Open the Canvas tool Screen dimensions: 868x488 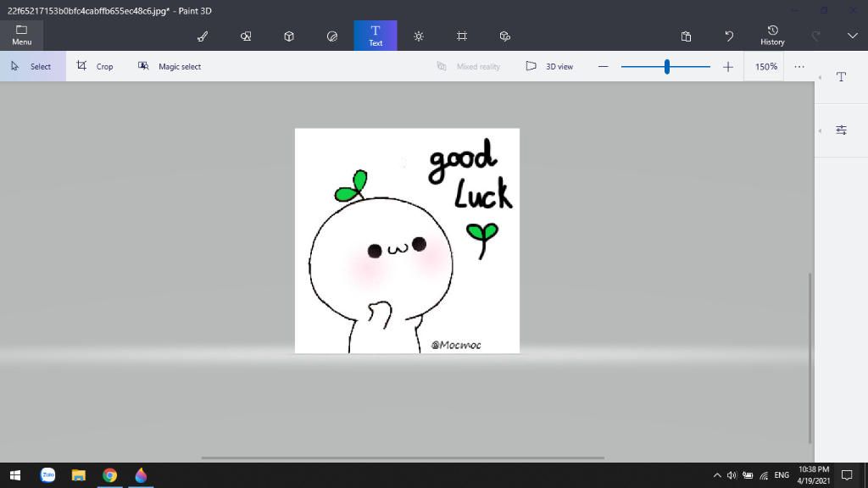[x=462, y=36]
